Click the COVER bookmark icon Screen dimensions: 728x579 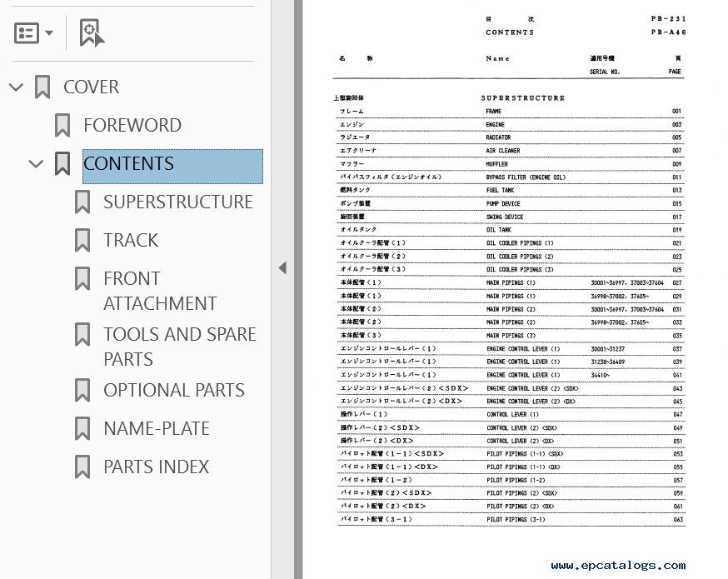[42, 87]
